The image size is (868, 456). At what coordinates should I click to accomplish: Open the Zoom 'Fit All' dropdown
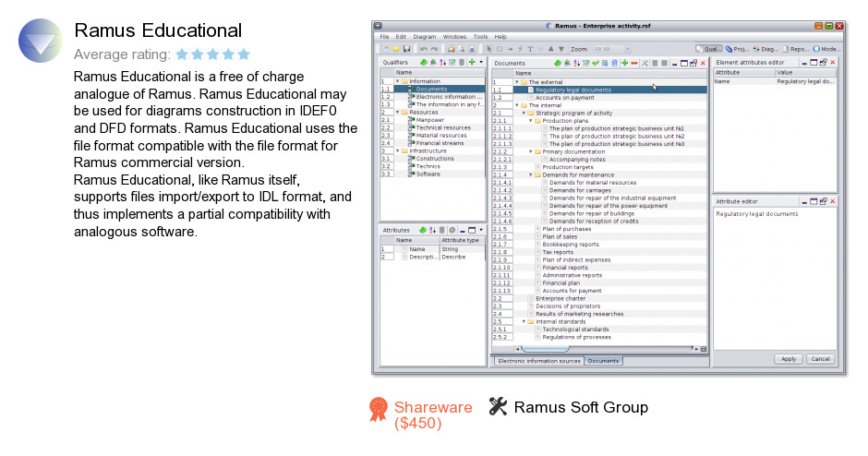click(611, 49)
